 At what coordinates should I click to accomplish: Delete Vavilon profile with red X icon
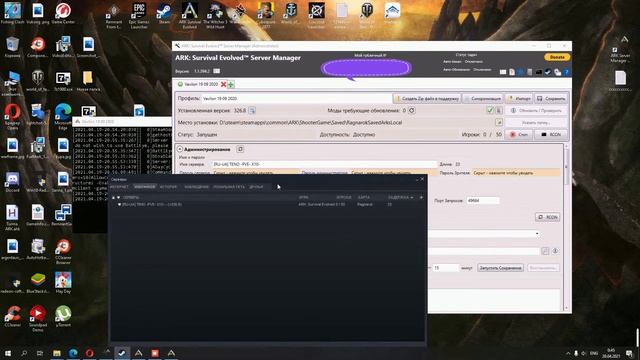pyautogui.click(x=223, y=84)
